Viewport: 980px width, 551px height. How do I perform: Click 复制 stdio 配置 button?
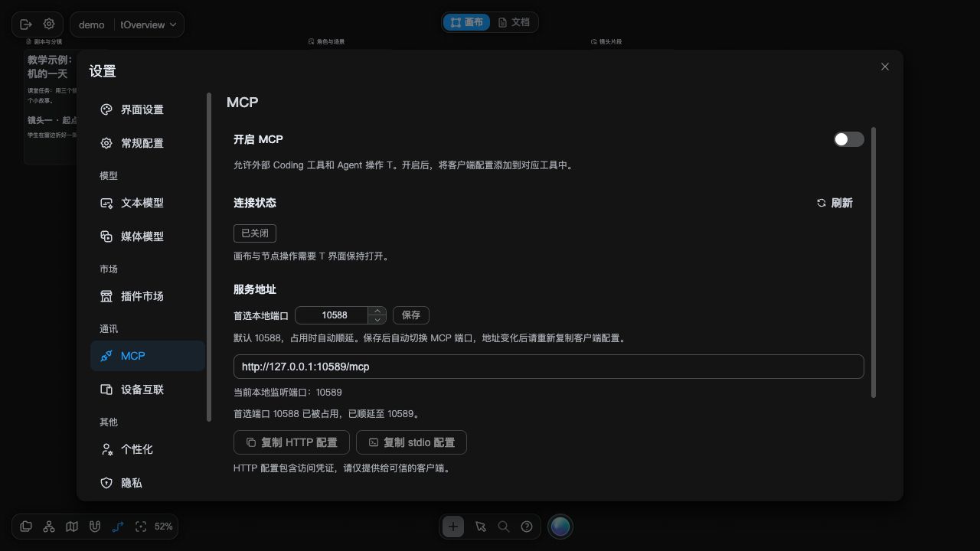coord(411,442)
